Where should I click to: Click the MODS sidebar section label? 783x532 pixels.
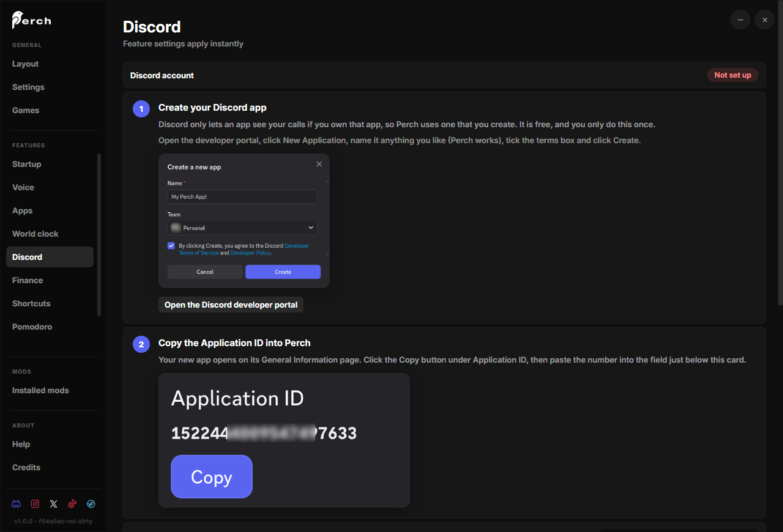tap(21, 372)
